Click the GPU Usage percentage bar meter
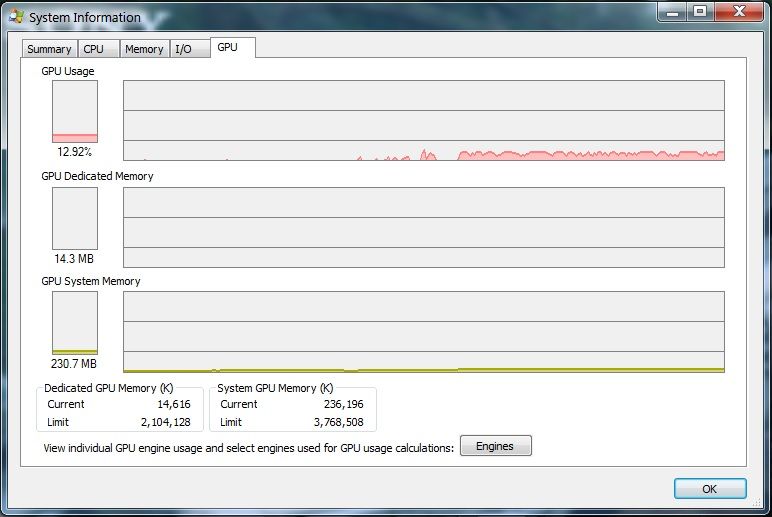The width and height of the screenshot is (772, 517). (75, 112)
